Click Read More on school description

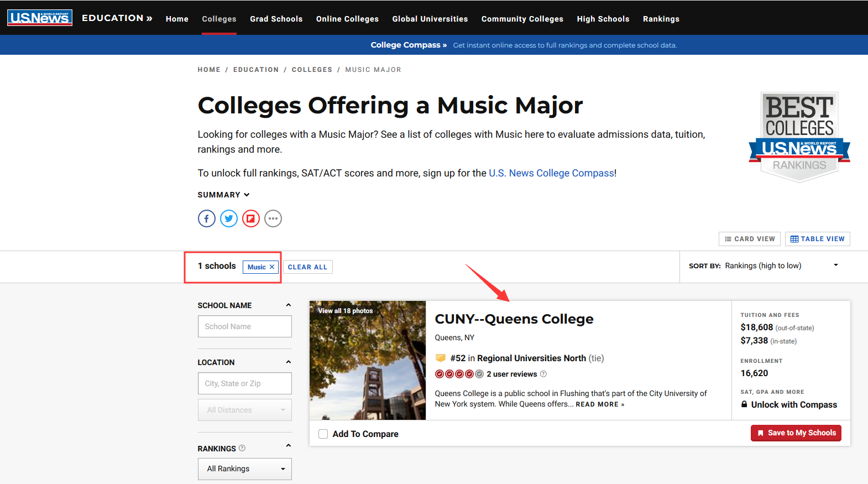point(600,404)
